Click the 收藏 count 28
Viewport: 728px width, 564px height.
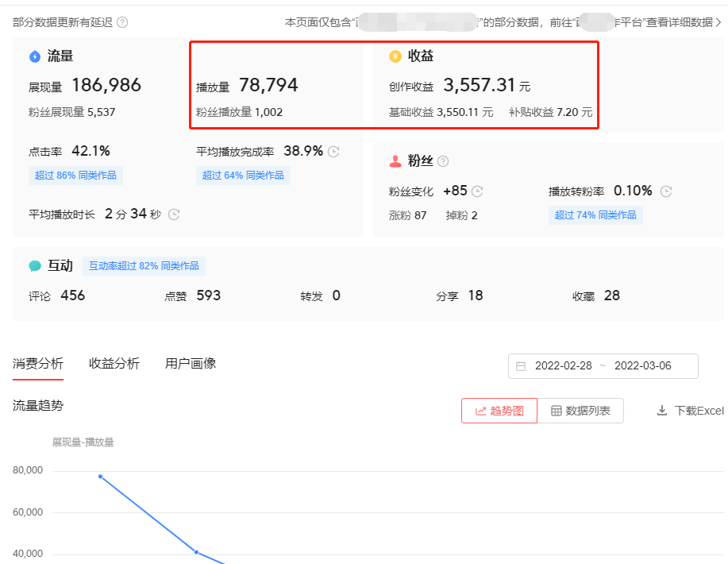612,296
